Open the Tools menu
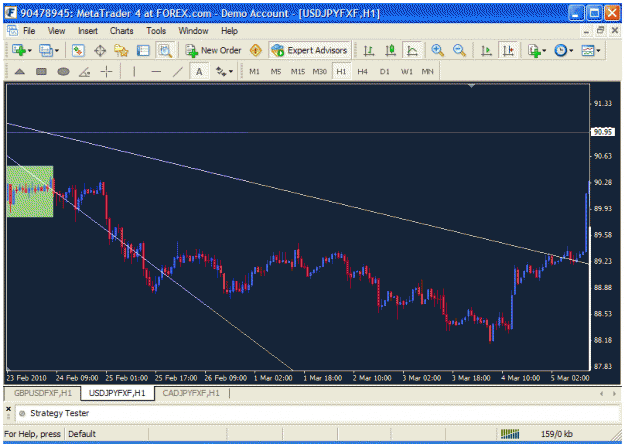This screenshot has height=444, width=625. click(x=156, y=31)
